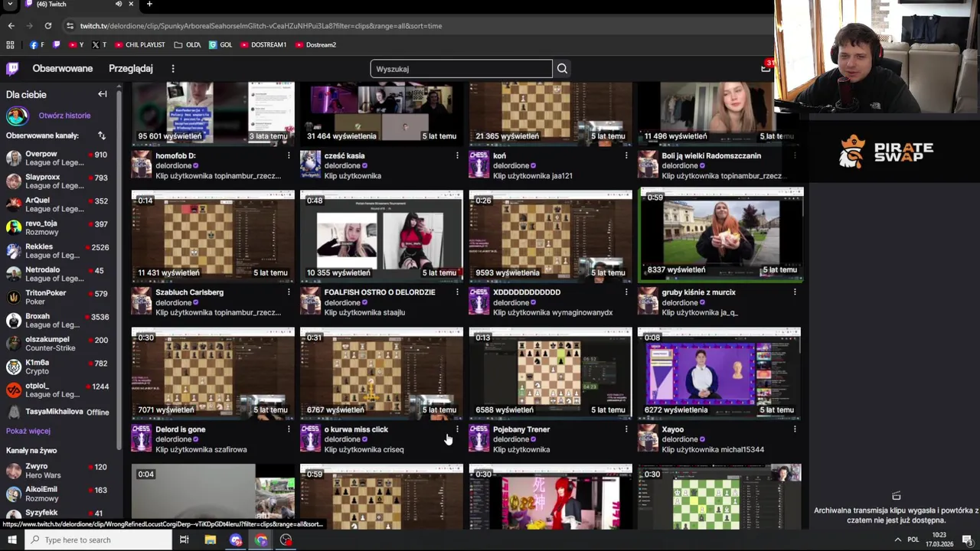The image size is (980, 551).
Task: Switch to Chrome in the taskbar
Action: point(261,540)
